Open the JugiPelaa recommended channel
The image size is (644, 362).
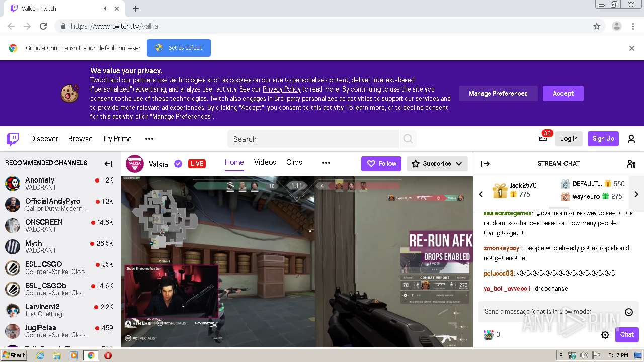(59, 331)
